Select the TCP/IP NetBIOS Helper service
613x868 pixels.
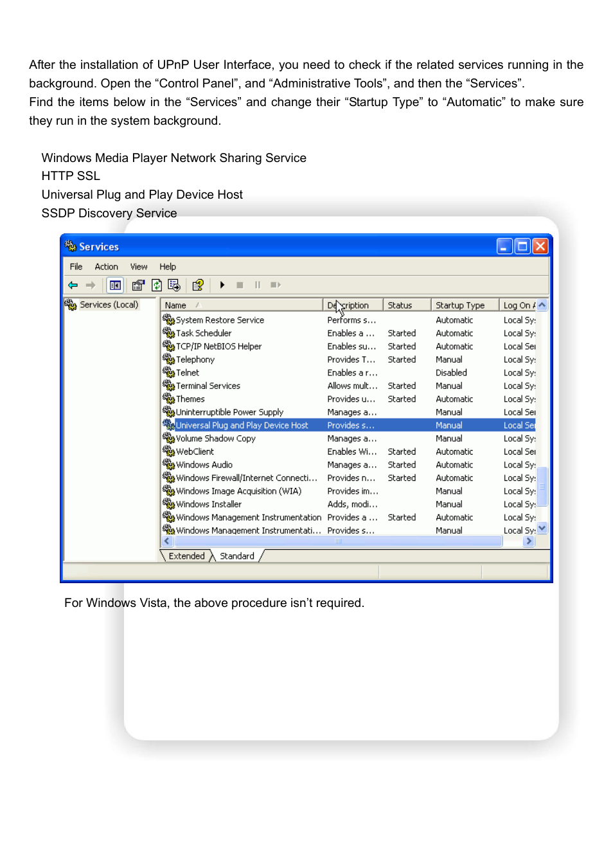(349, 347)
